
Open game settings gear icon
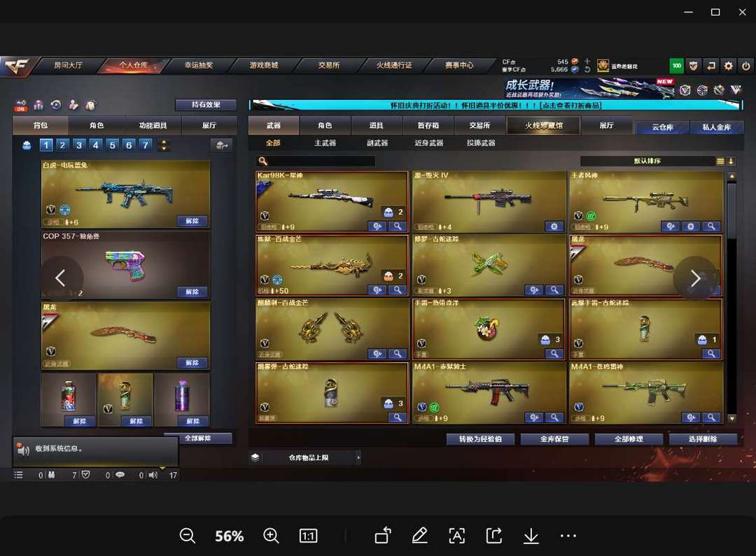point(729,66)
